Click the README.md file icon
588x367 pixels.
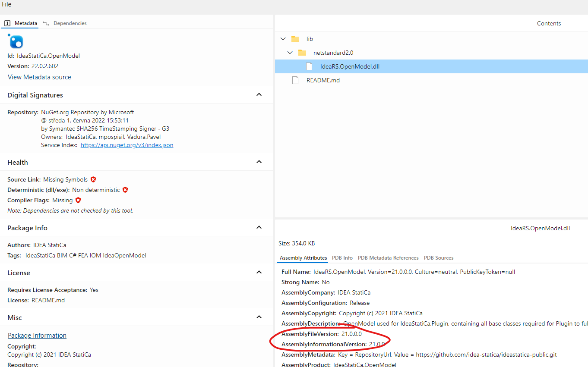pos(295,80)
